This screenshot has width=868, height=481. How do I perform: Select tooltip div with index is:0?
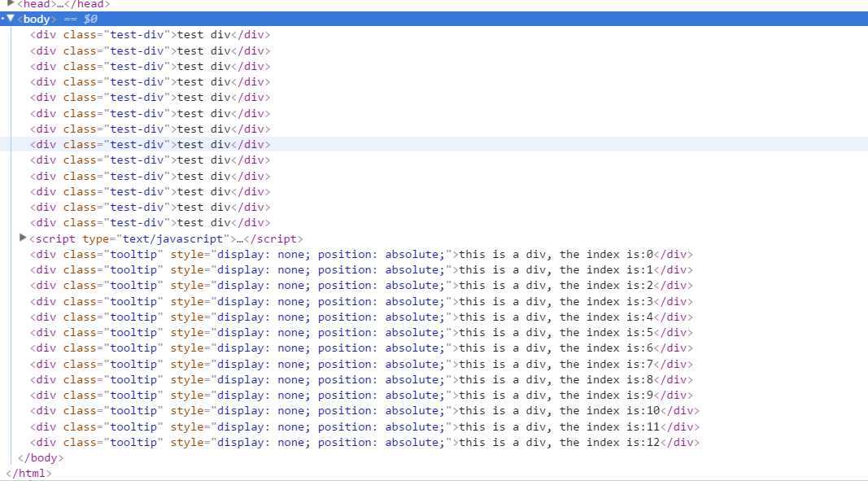point(361,255)
